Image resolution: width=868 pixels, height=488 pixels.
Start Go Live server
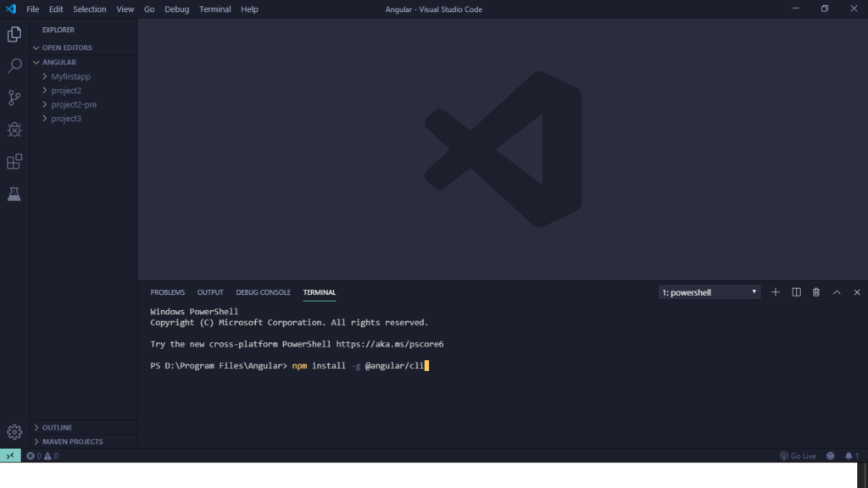(x=798, y=456)
